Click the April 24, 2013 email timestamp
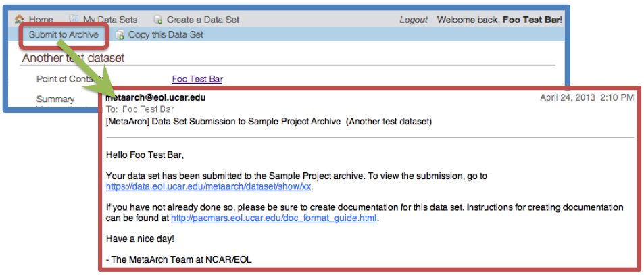This screenshot has height=275, width=644. coord(587,98)
